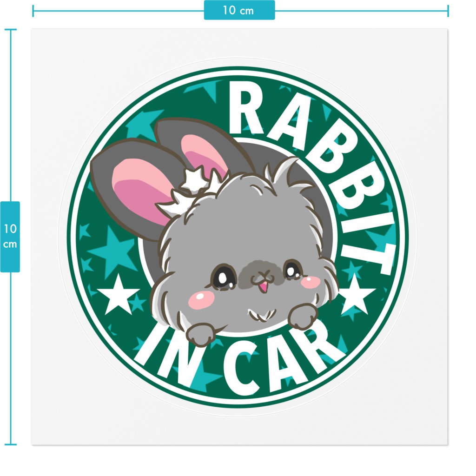Click the white star right of the rabbit
The height and width of the screenshot is (476, 476).
click(355, 294)
